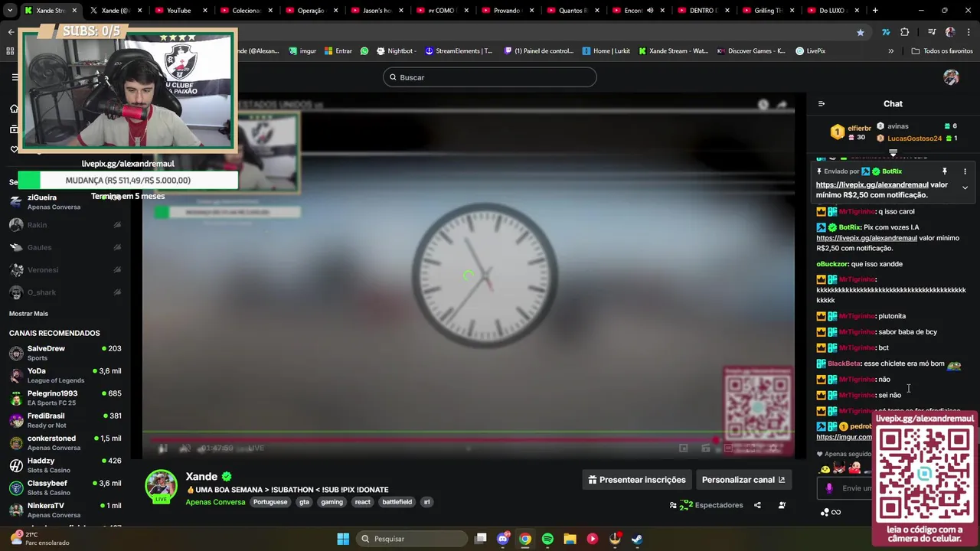This screenshot has width=980, height=551.
Task: Expand the gift leaderboard handle
Action: [893, 153]
